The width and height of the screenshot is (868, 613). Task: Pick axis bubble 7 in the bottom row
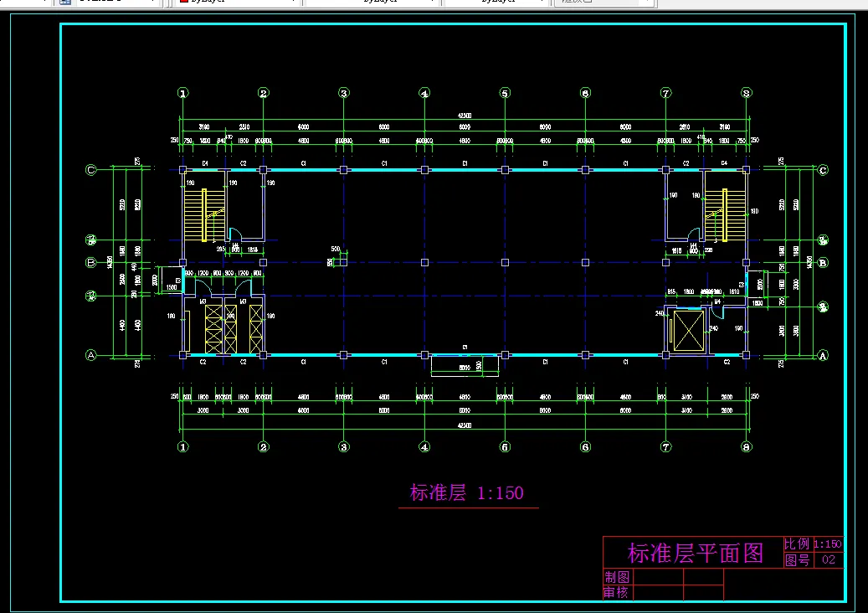[666, 447]
